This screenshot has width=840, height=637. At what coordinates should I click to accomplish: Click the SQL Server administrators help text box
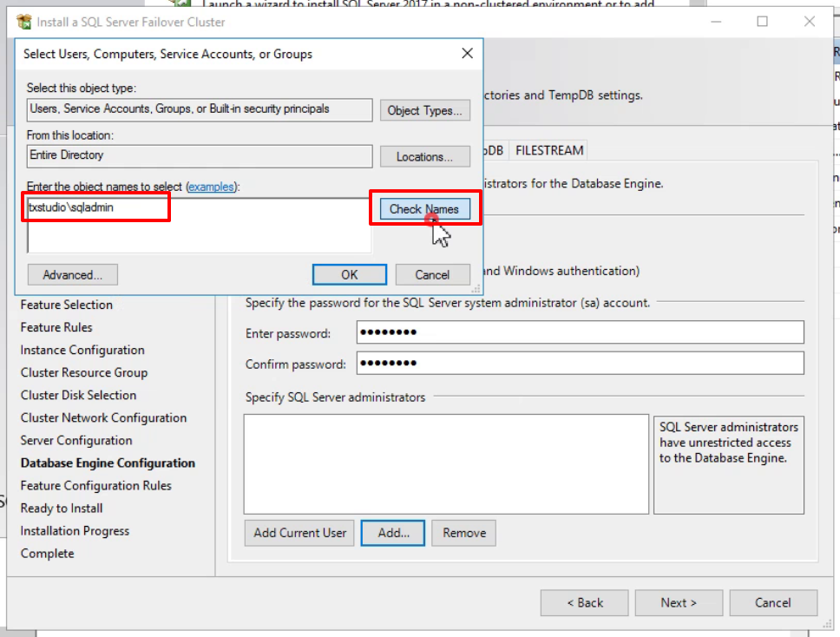tap(729, 465)
